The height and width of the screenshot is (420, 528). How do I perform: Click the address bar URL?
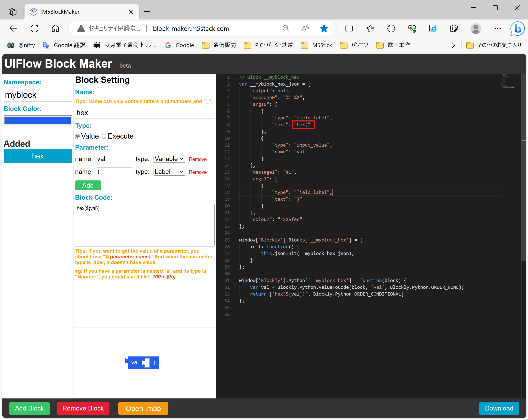point(191,29)
